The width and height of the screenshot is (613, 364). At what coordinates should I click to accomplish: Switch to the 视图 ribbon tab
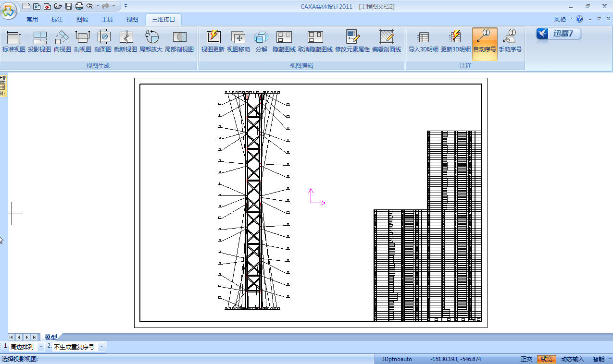click(x=132, y=20)
